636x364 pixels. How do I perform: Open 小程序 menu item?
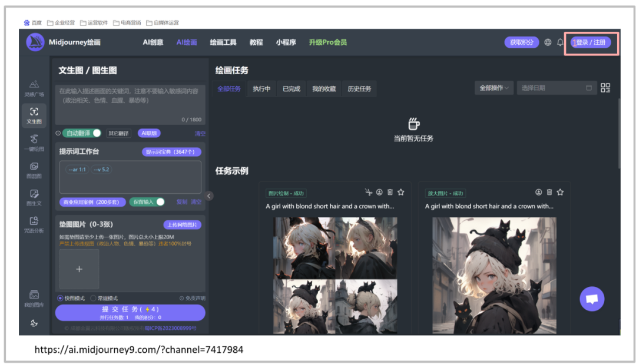(x=286, y=42)
